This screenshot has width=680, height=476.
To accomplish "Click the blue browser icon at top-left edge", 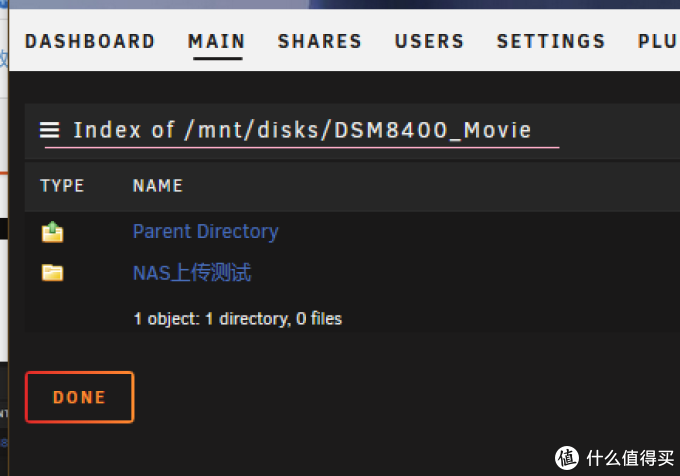I will (x=3, y=3).
